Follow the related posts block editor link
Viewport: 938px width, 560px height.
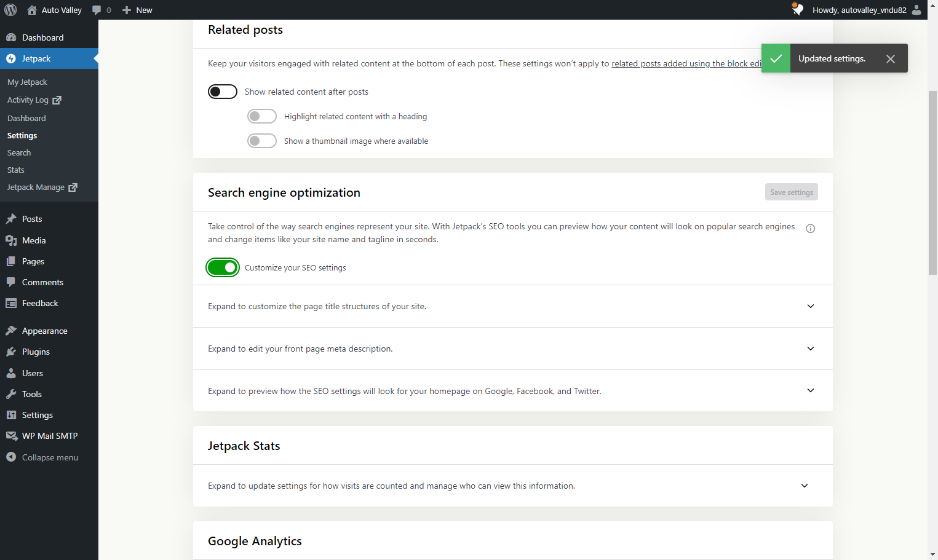tap(686, 63)
